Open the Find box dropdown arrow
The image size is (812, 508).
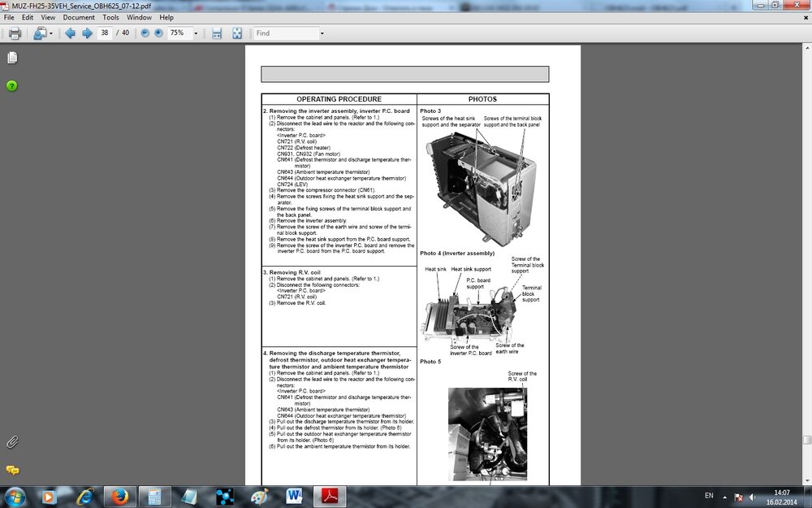tap(324, 33)
